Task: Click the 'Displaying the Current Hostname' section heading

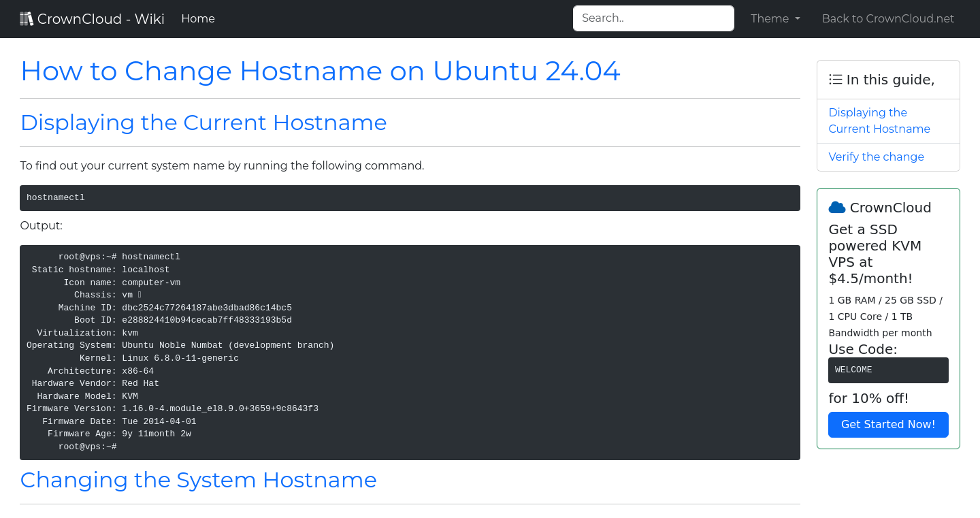Action: [x=203, y=123]
